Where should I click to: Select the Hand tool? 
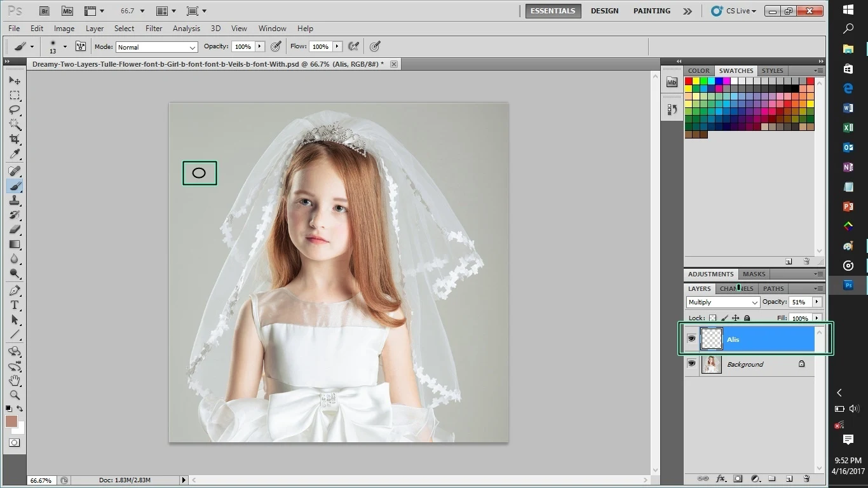[x=15, y=381]
